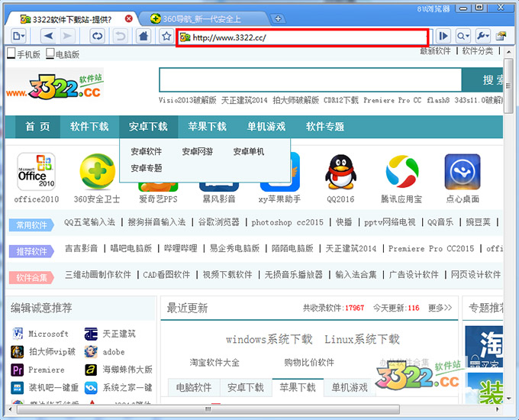Click the 拍大师vip破 icon
The height and width of the screenshot is (420, 519).
coord(18,352)
